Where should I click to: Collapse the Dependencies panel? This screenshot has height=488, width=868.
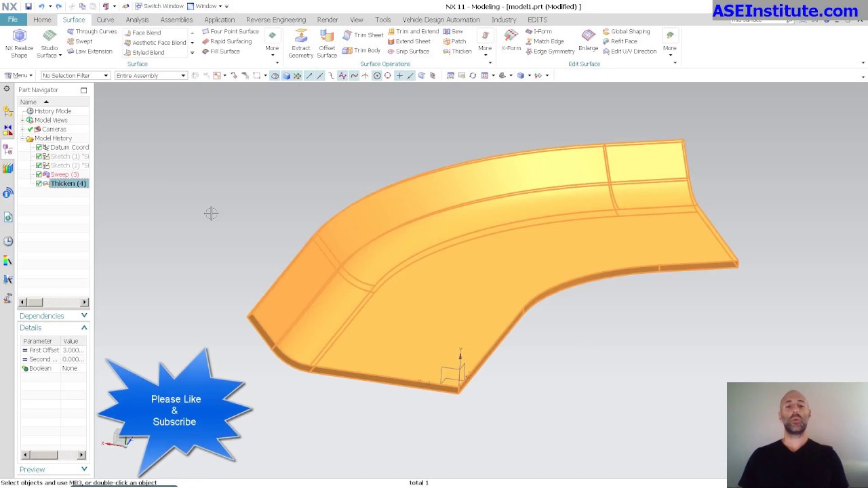click(x=84, y=316)
